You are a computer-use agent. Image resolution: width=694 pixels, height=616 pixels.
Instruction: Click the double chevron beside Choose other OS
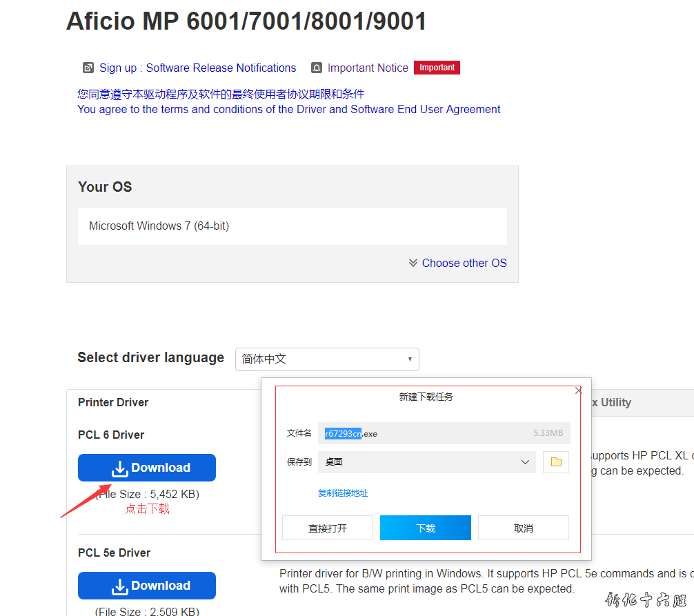coord(413,263)
